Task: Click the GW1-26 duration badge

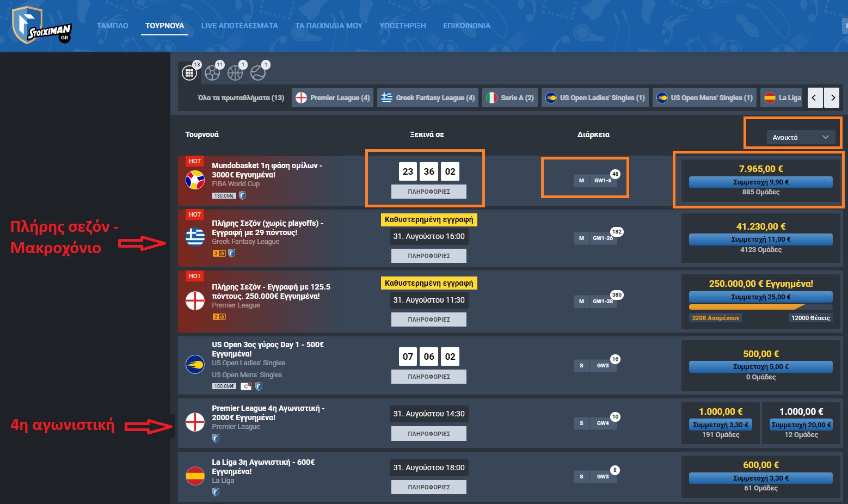Action: [603, 238]
